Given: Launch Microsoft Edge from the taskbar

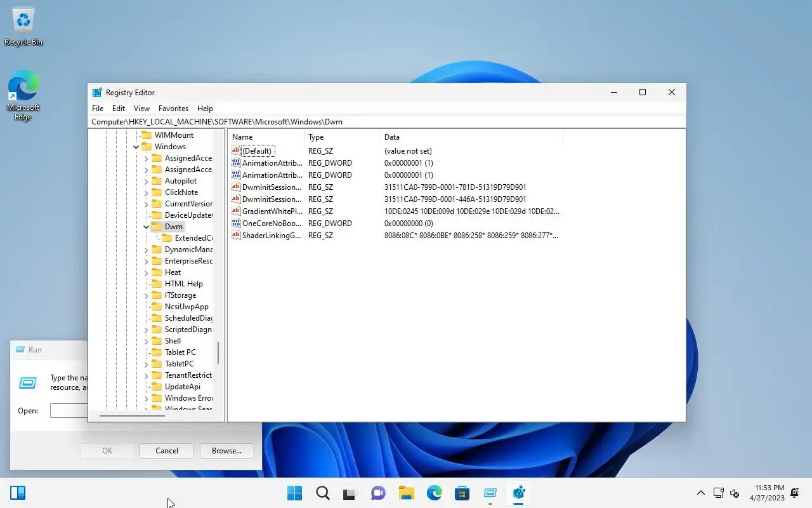Looking at the screenshot, I should click(435, 493).
